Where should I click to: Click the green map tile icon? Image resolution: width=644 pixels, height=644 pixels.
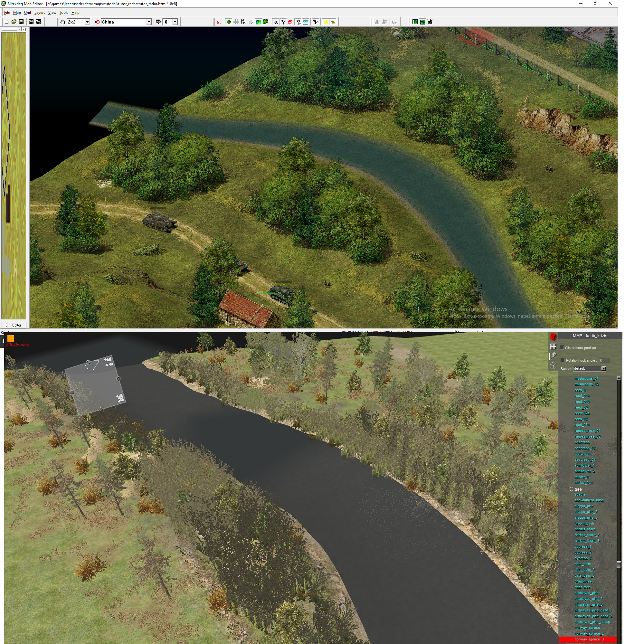click(258, 22)
